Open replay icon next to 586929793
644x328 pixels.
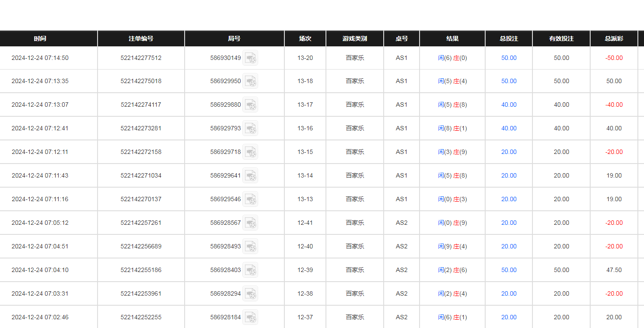(x=250, y=128)
